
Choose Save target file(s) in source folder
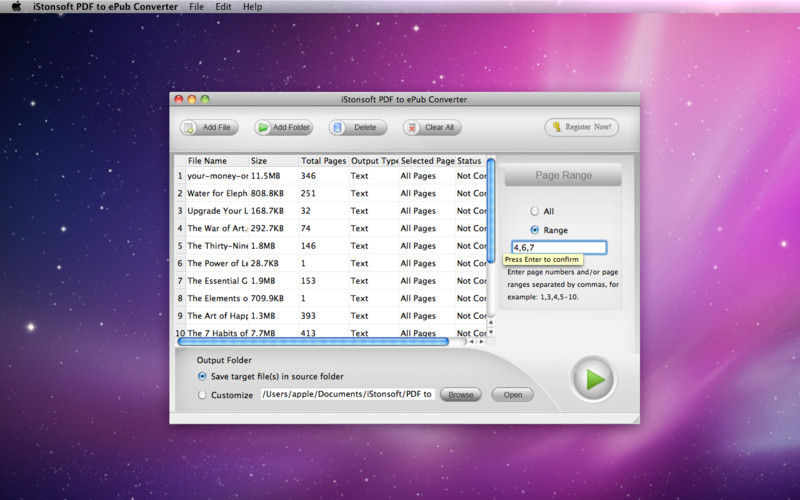pyautogui.click(x=203, y=377)
